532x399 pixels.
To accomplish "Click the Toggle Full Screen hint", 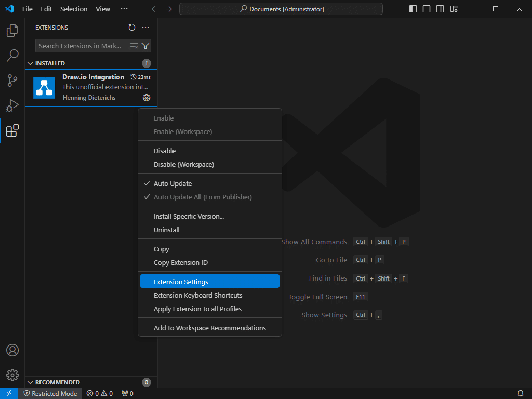I will tap(317, 297).
